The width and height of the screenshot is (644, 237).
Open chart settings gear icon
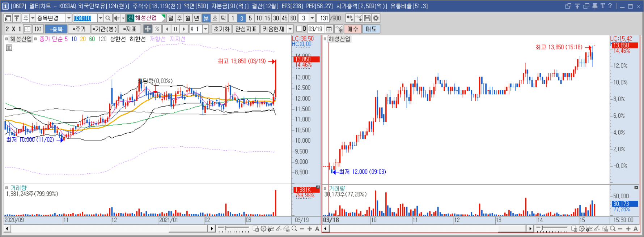point(376,18)
